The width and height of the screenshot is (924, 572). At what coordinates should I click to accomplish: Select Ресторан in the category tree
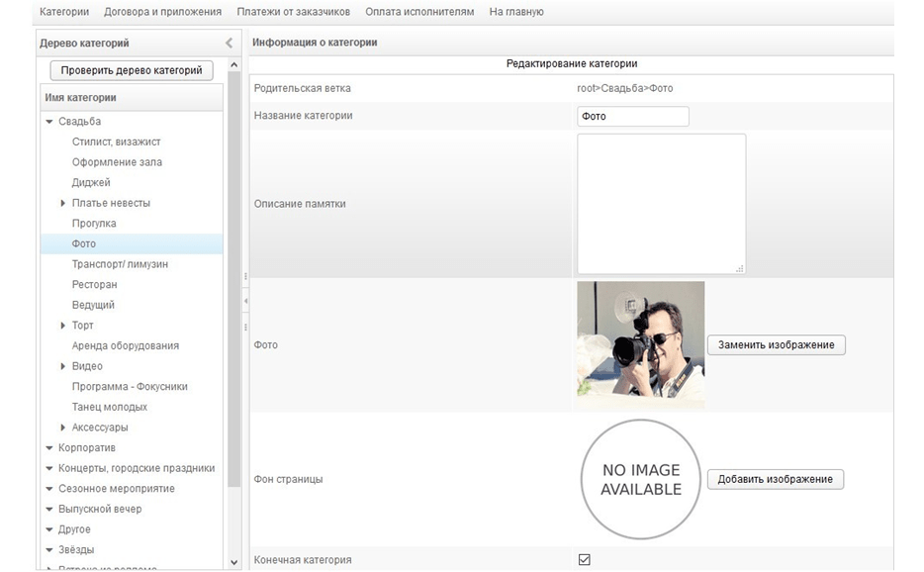[94, 285]
